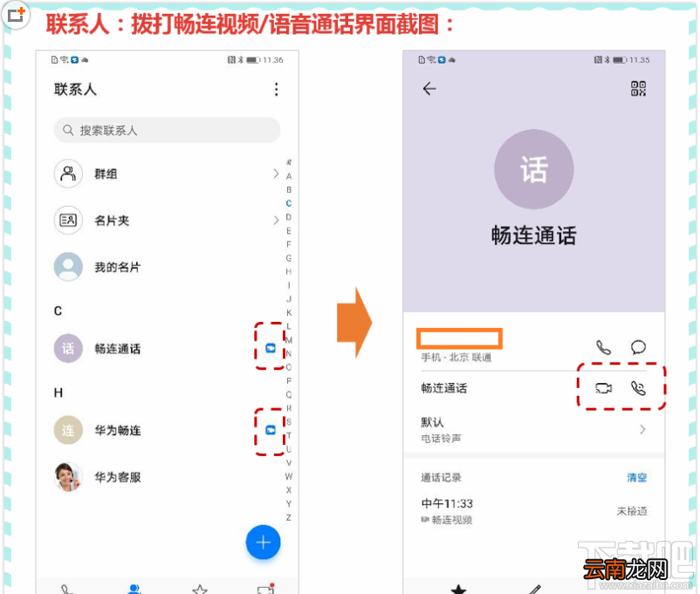This screenshot has width=700, height=594.
Task: Click 清空 to clear the call log
Action: tap(636, 477)
